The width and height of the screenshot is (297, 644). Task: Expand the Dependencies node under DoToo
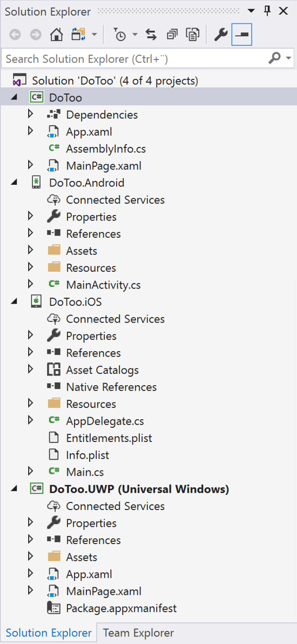(x=30, y=114)
